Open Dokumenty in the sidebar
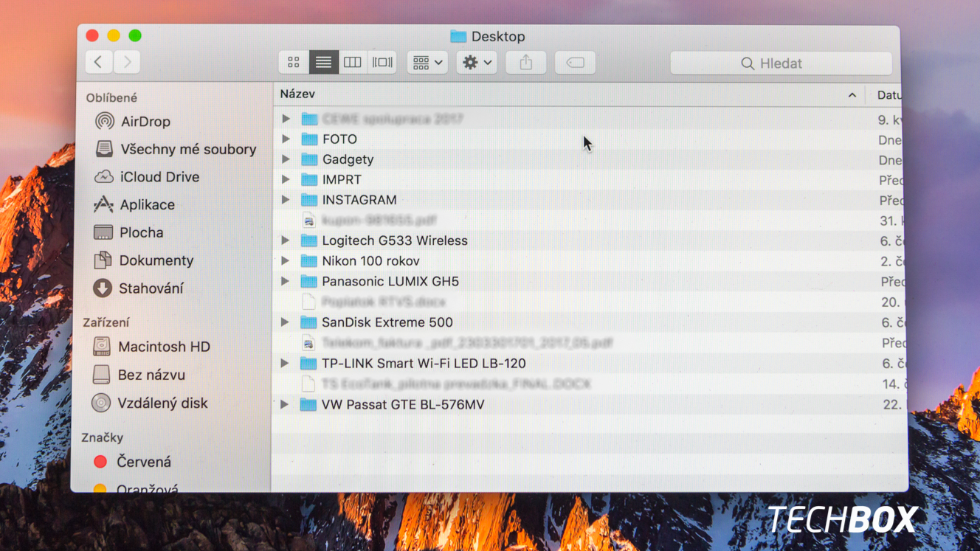The image size is (980, 551). point(143,260)
